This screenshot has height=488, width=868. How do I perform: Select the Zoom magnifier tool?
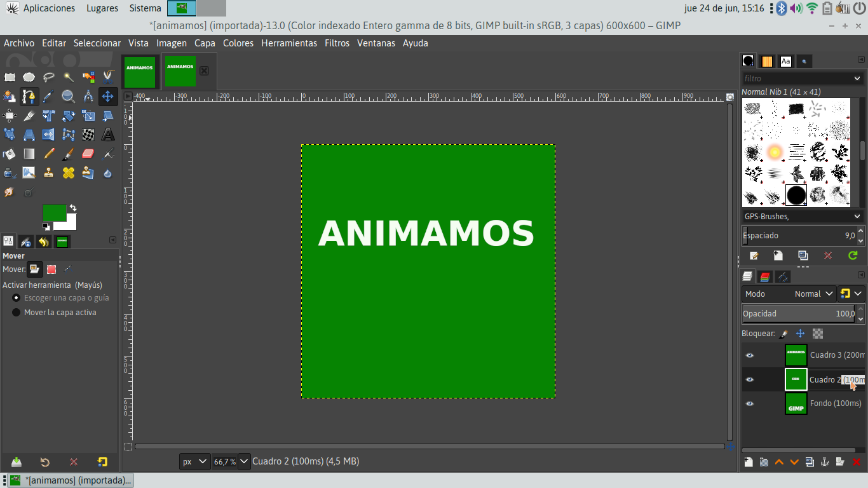coord(69,97)
